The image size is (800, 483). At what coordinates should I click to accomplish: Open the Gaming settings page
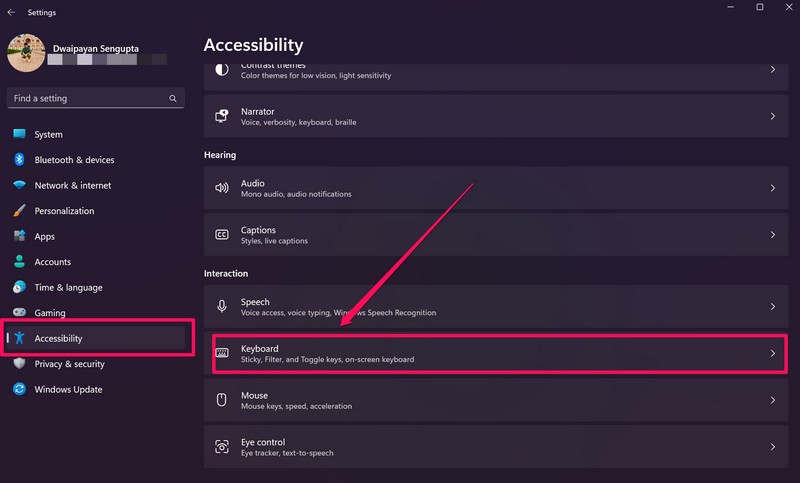click(x=50, y=313)
